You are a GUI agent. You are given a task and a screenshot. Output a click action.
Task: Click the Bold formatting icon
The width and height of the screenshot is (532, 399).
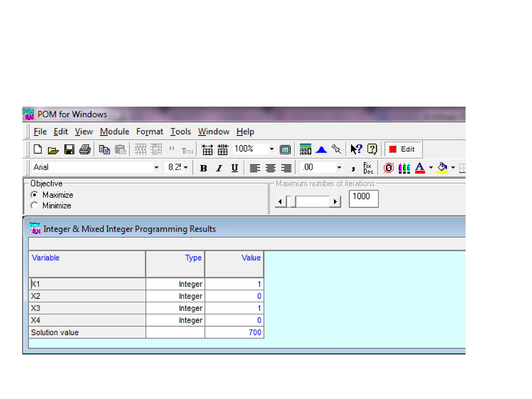[x=203, y=168]
